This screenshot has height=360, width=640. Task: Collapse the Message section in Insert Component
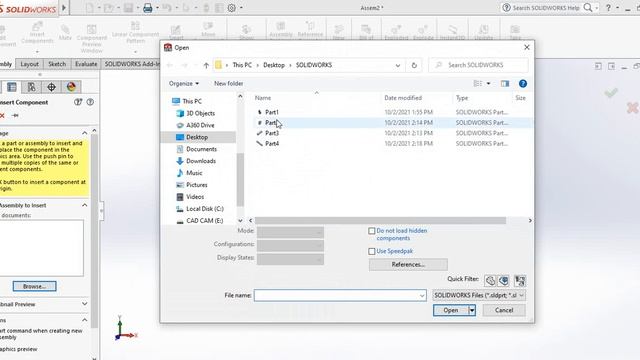(84, 133)
